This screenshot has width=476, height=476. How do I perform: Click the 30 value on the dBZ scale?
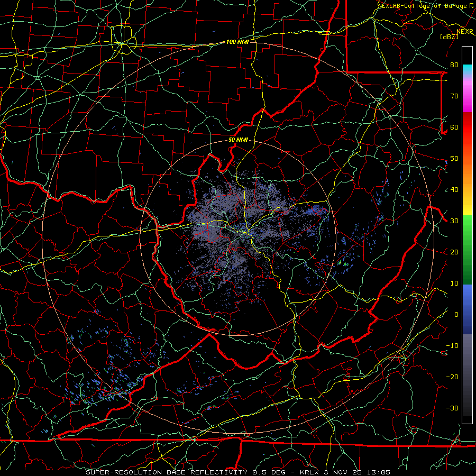(454, 221)
